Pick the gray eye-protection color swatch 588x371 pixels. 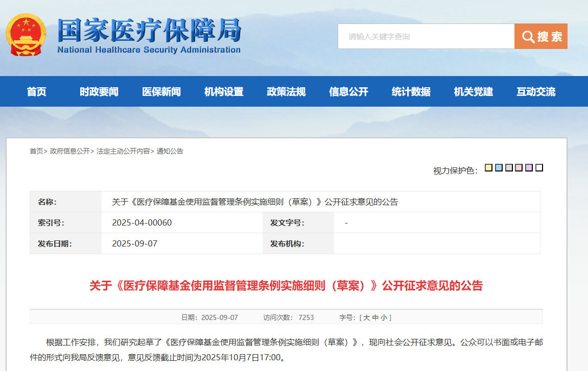tap(509, 168)
